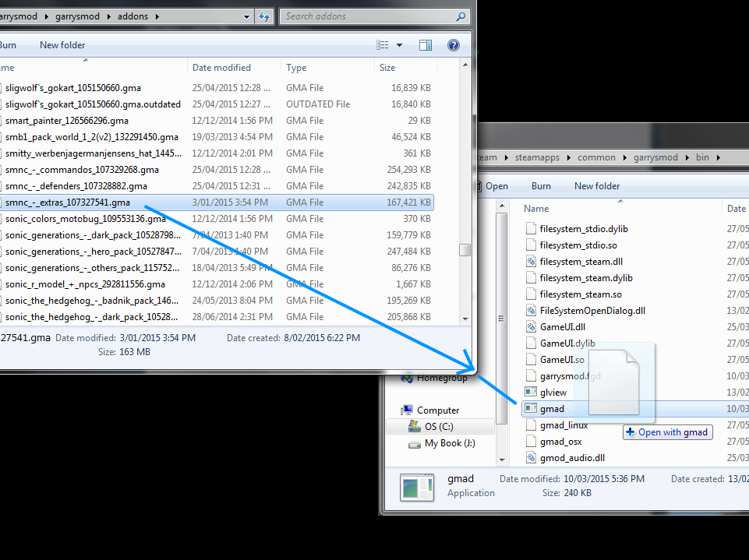Click the large gmad icon in details pane
This screenshot has height=560, width=749.
[x=417, y=488]
